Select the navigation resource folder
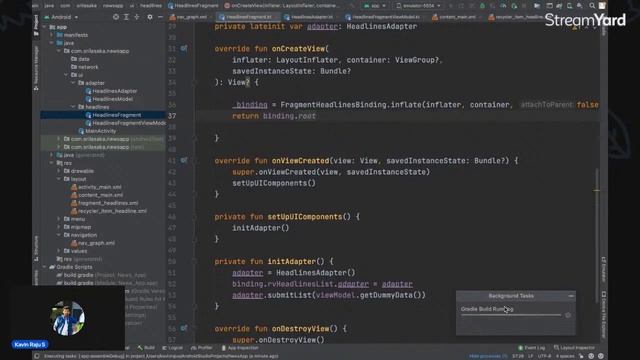Viewport: 640px width, 360px height. (x=80, y=235)
